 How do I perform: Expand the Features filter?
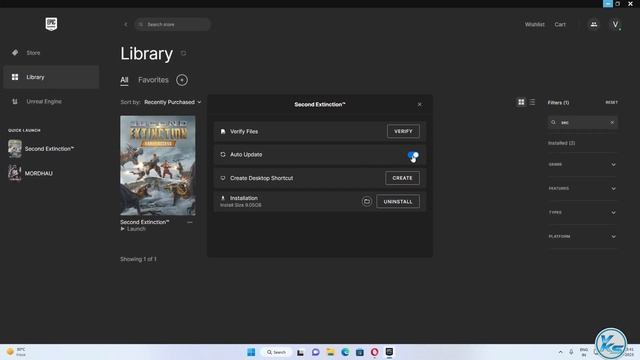582,189
